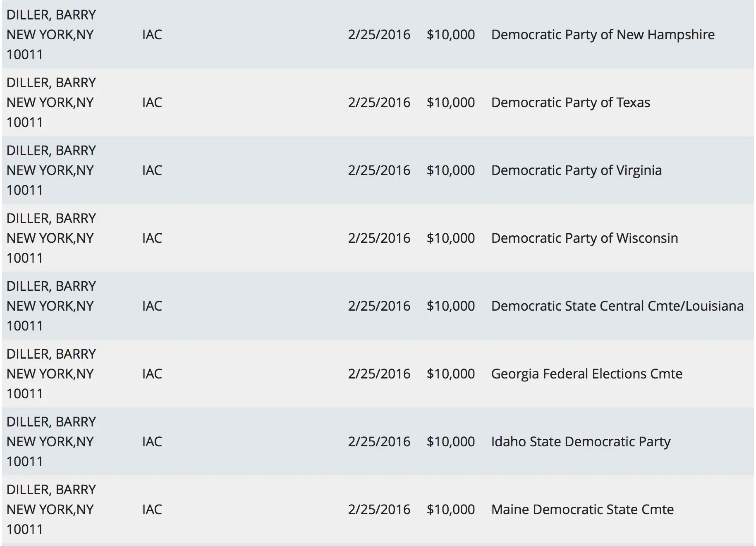The image size is (756, 546).
Task: Click Democratic Party of New Hampshire recipient
Action: coord(603,35)
